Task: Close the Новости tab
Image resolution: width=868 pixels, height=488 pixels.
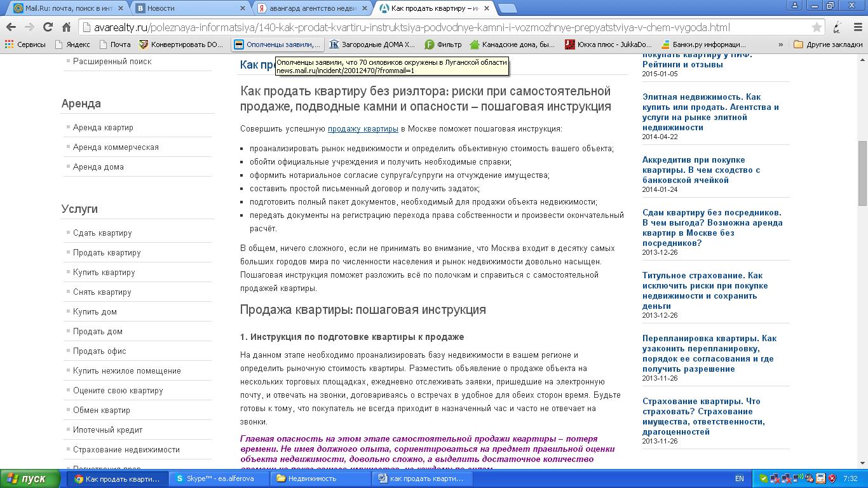Action: (243, 8)
